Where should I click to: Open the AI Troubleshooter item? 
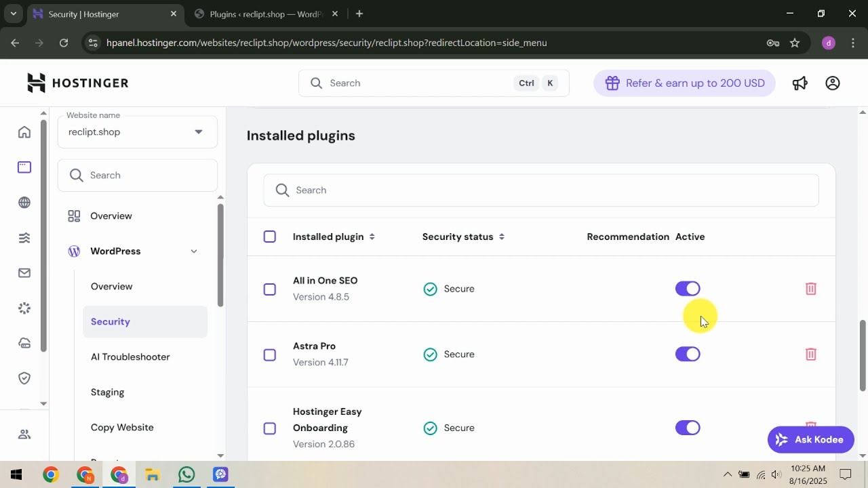pyautogui.click(x=130, y=357)
